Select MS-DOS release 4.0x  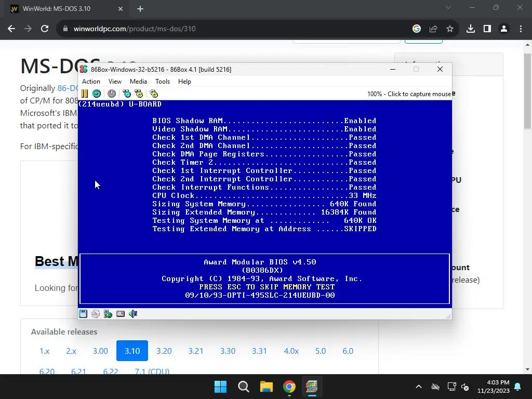pos(291,351)
